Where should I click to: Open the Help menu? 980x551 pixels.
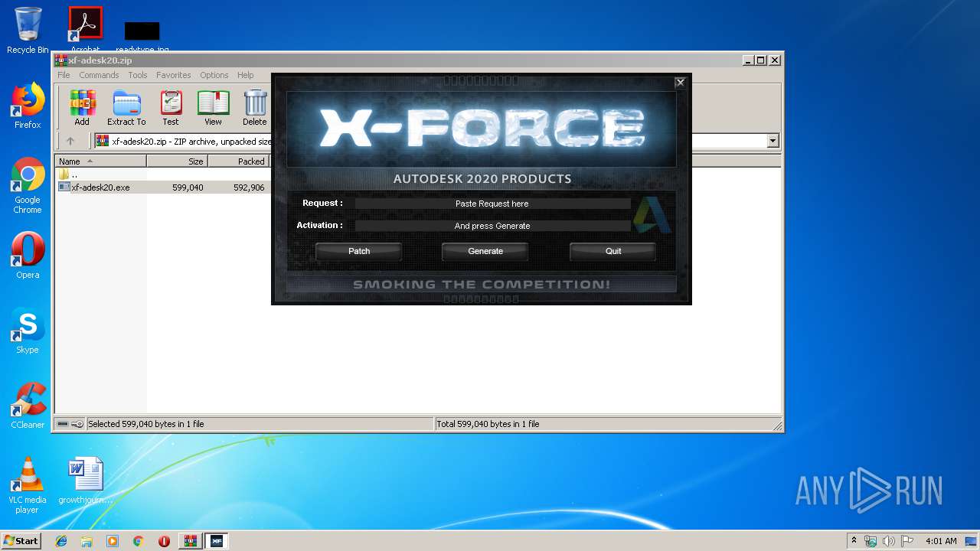coord(245,75)
